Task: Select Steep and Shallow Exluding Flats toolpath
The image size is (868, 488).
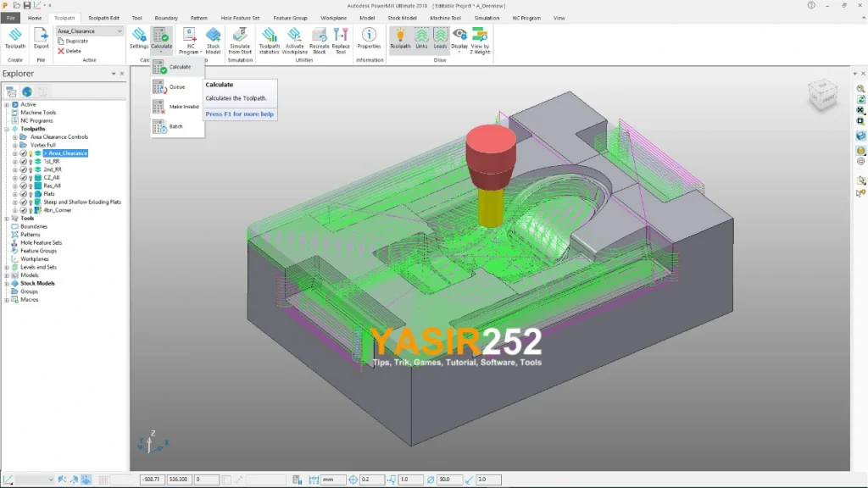Action: click(82, 202)
